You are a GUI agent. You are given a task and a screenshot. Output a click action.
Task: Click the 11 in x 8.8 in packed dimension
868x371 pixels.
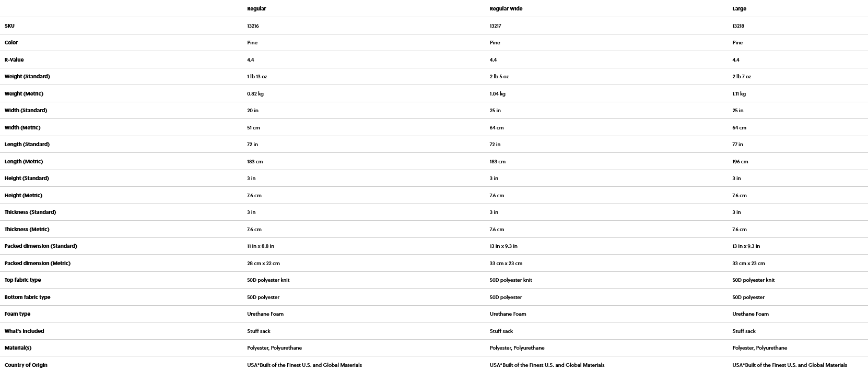(261, 246)
